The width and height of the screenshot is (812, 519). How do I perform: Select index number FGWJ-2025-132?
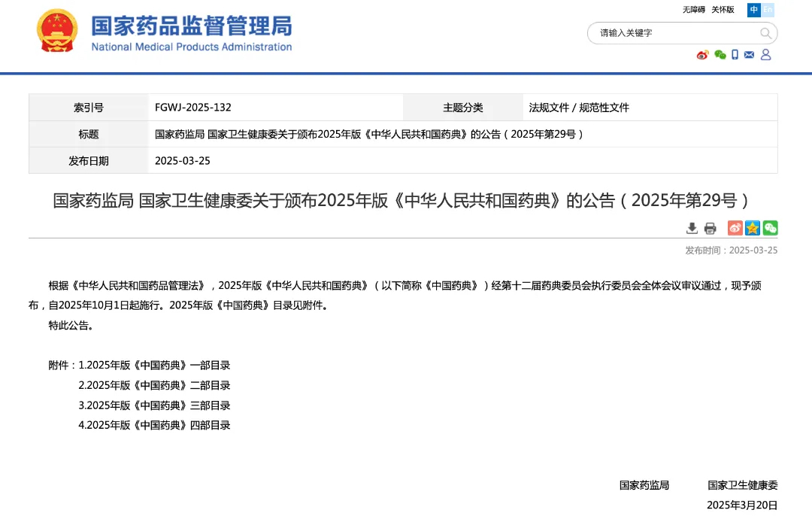tap(192, 108)
